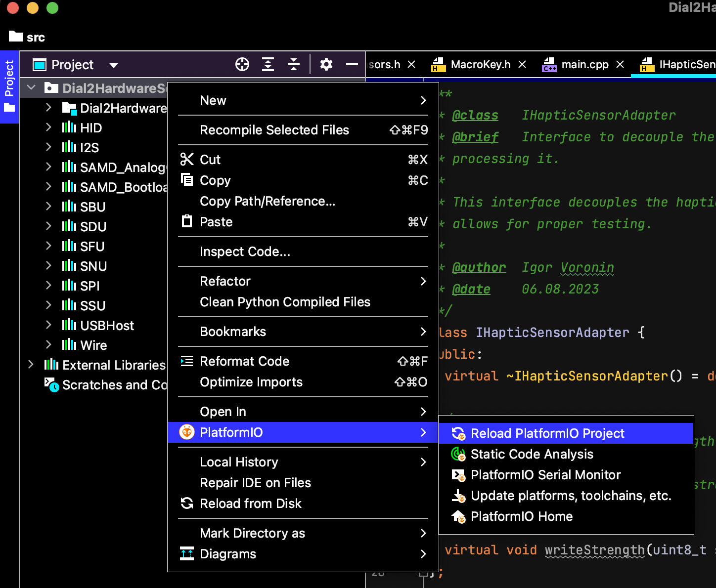
Task: Click the src breadcrumb label
Action: [x=36, y=38]
